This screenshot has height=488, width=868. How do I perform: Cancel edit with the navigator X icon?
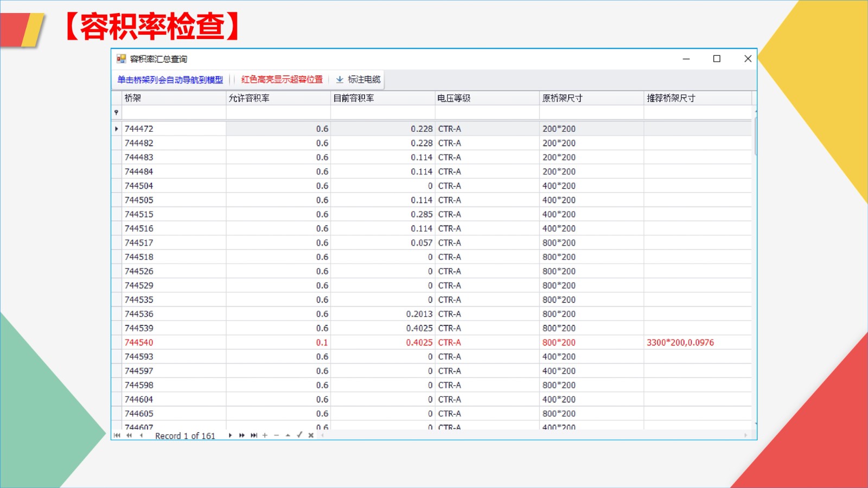point(311,435)
